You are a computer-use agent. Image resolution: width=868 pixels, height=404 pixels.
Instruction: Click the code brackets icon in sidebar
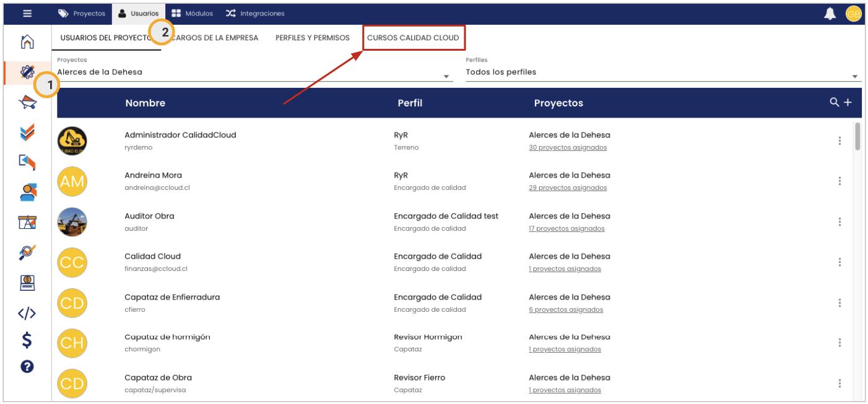[27, 313]
